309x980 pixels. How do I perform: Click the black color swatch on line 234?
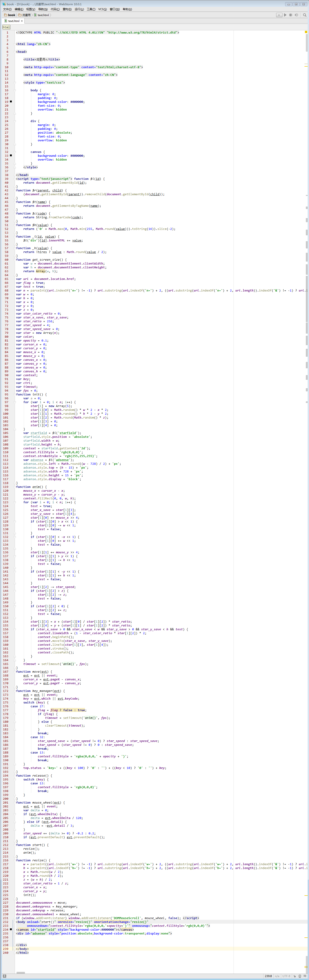pyautogui.click(x=11, y=929)
